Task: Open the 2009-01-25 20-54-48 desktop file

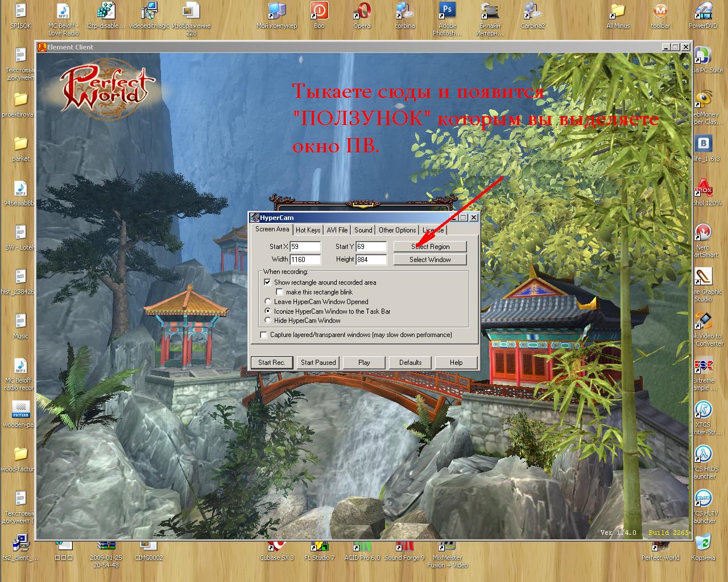Action: tap(105, 554)
